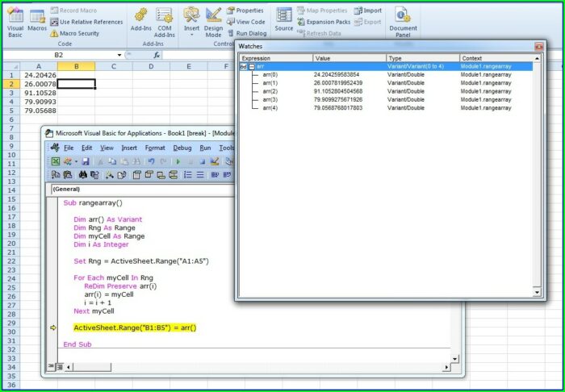565x392 pixels.
Task: Click VBA code horizontal scrollbar left arrow
Action: point(68,367)
